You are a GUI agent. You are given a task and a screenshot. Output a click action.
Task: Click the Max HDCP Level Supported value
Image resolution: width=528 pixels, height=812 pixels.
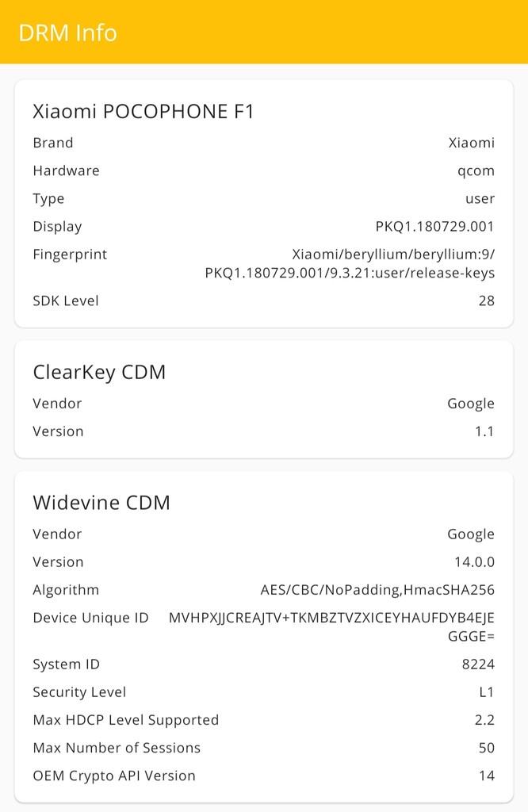coord(484,720)
